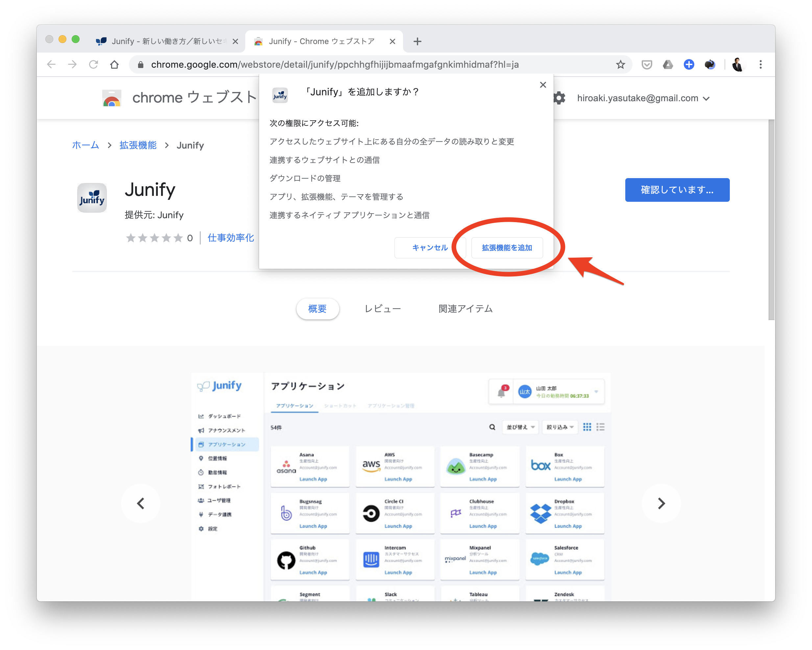Close the add Junify dialog
This screenshot has width=812, height=650.
pyautogui.click(x=543, y=85)
